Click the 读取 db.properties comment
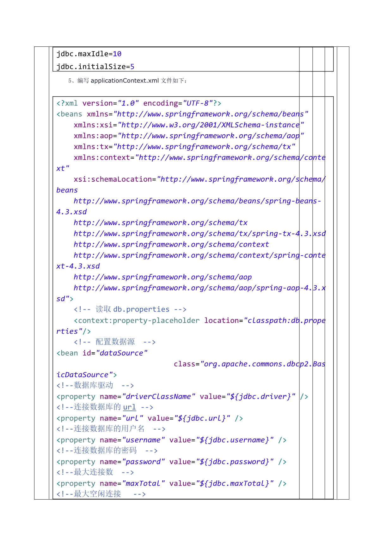Screen dimensions: 392x554 tap(130, 309)
